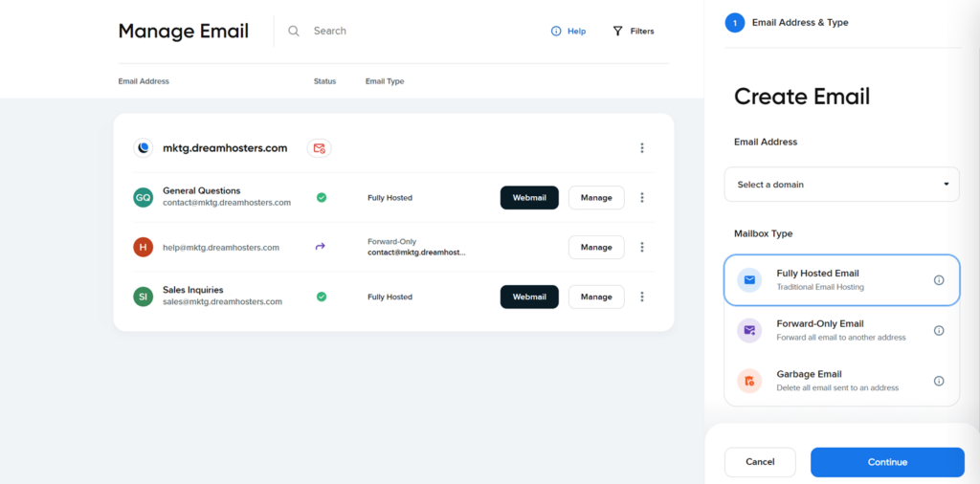The image size is (980, 484).
Task: Click the mktg.dreamhosters.com domain name
Action: [225, 148]
